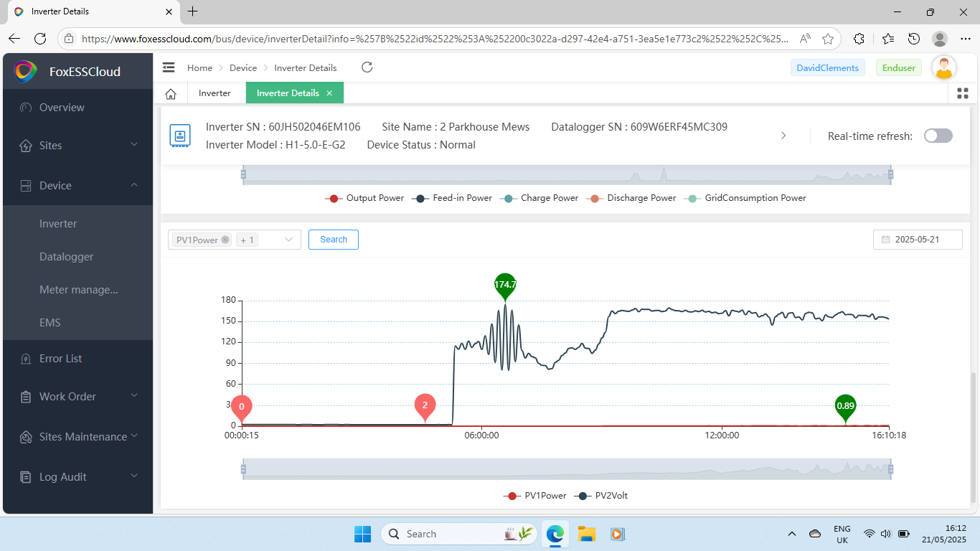Click the user avatar profile icon
Screen dimensions: 980x551
[944, 68]
